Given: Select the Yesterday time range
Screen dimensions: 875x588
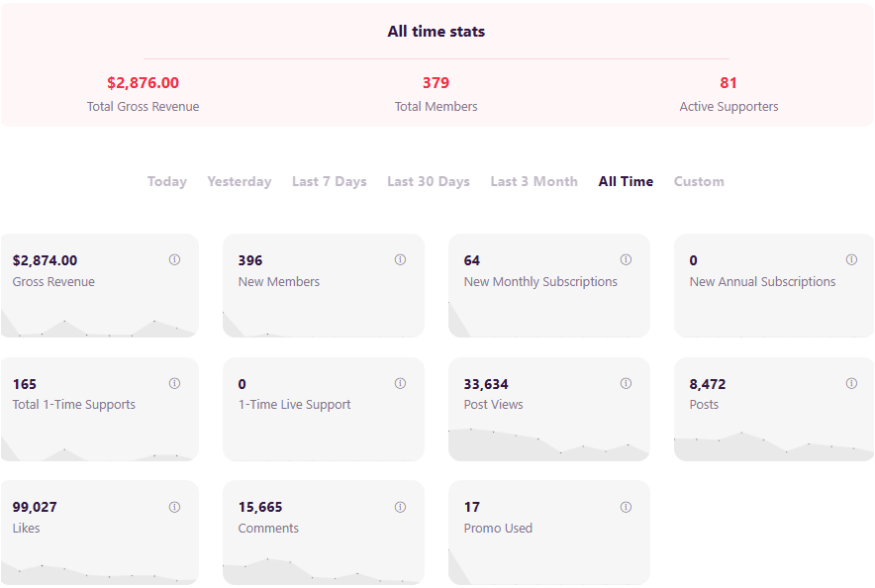Looking at the screenshot, I should [240, 182].
